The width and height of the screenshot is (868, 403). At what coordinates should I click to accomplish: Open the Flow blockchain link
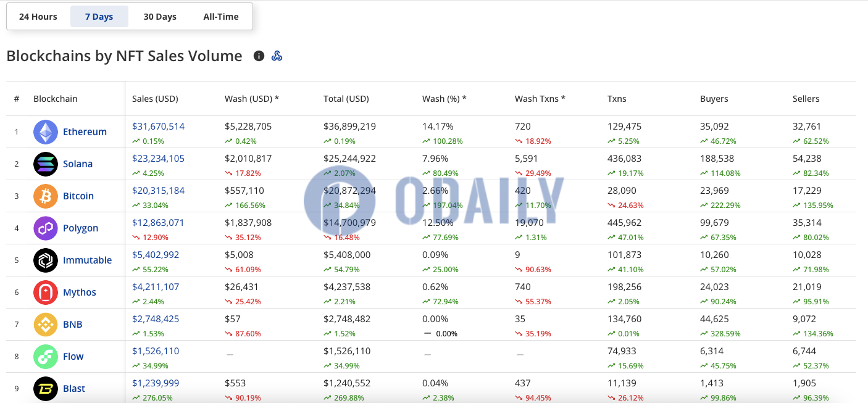coord(73,357)
